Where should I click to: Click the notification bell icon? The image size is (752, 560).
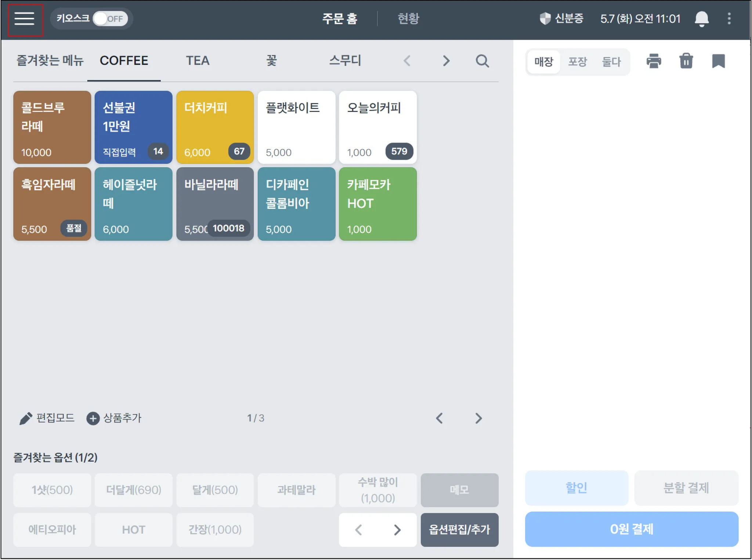click(701, 19)
